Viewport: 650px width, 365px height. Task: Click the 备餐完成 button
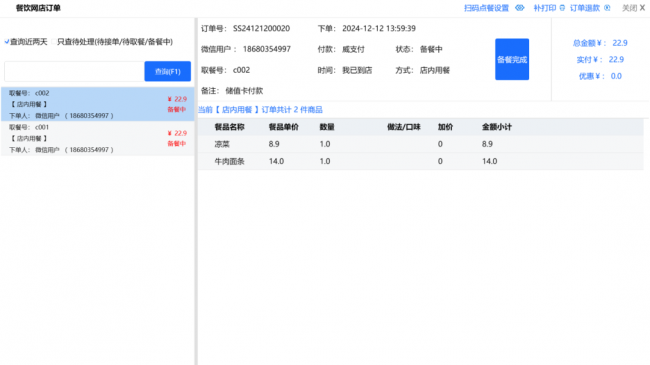click(x=512, y=59)
